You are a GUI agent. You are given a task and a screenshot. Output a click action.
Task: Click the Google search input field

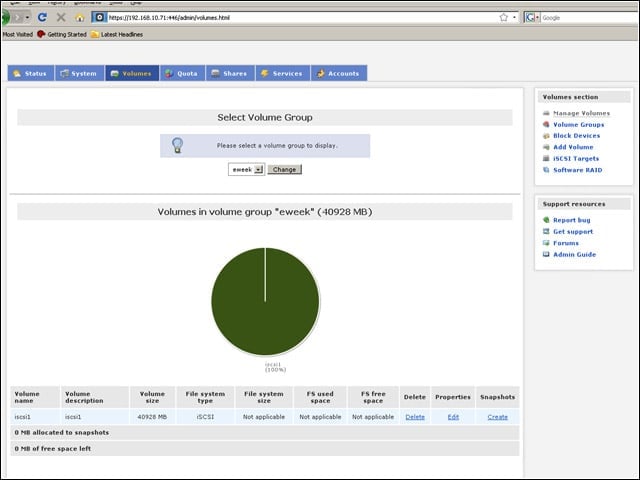pos(590,18)
